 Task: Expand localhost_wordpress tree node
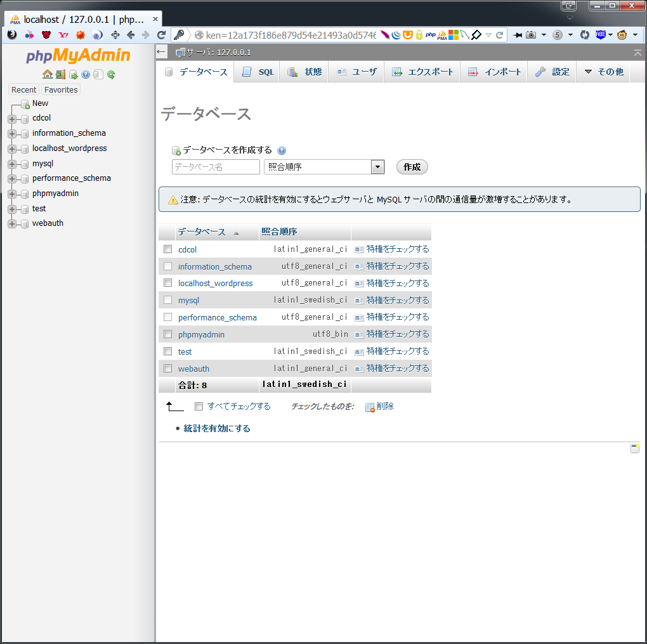pyautogui.click(x=12, y=149)
